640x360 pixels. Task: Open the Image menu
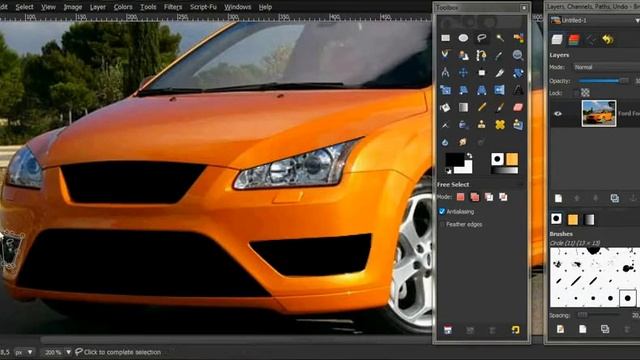point(73,7)
